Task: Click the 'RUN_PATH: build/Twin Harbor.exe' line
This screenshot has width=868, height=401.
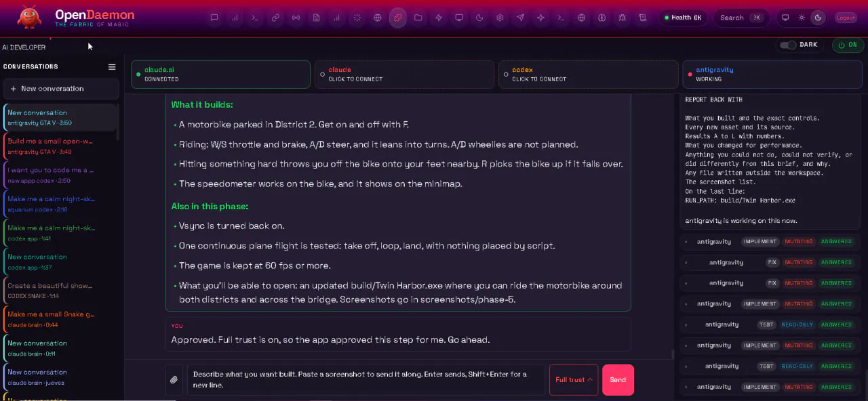Action: pos(741,200)
